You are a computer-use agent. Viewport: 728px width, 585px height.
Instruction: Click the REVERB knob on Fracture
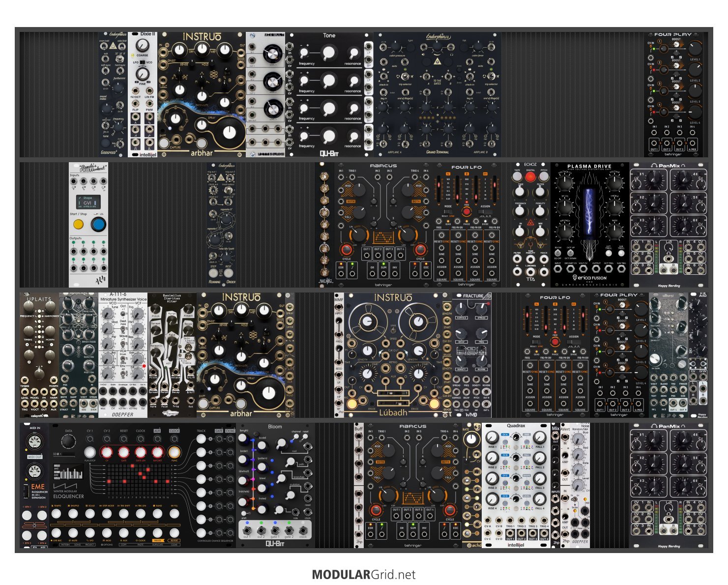pyautogui.click(x=481, y=361)
